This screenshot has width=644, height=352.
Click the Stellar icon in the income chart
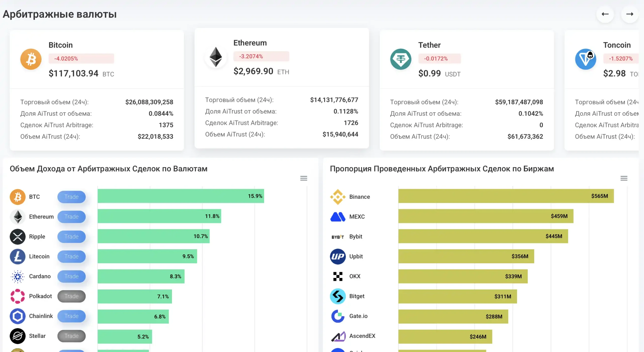(x=18, y=336)
